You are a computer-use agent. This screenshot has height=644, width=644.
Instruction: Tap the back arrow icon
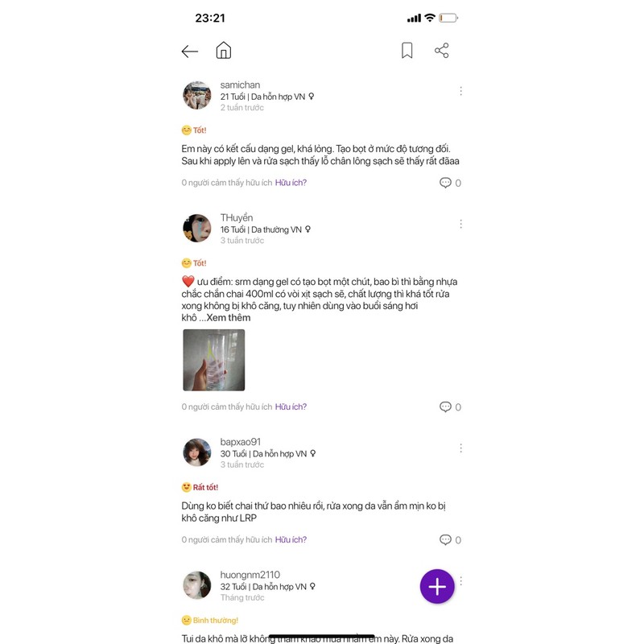[190, 52]
